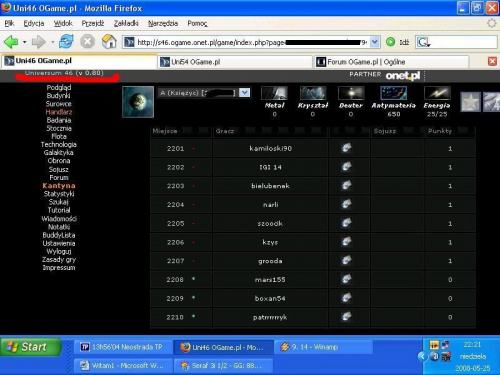The height and width of the screenshot is (375, 500).
Task: Open Wiadomości in the game menu
Action: (x=59, y=219)
